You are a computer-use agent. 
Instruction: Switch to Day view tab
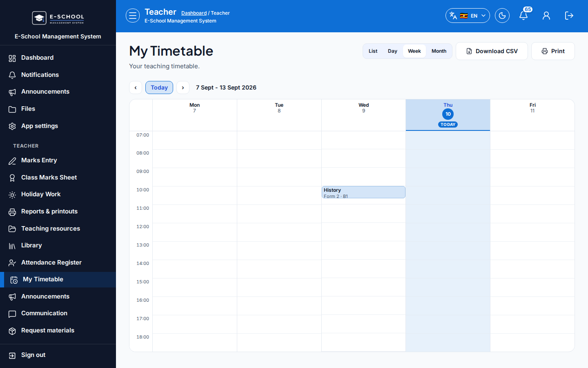point(392,51)
